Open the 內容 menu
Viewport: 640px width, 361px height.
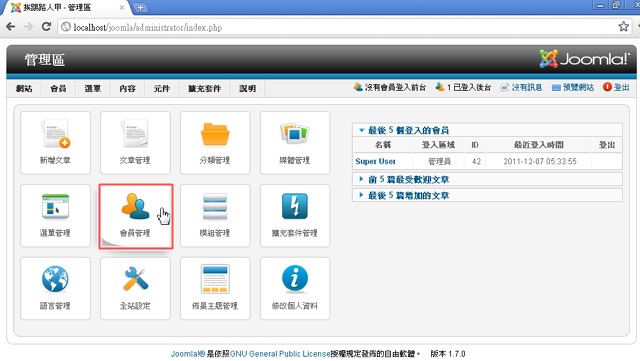(127, 89)
